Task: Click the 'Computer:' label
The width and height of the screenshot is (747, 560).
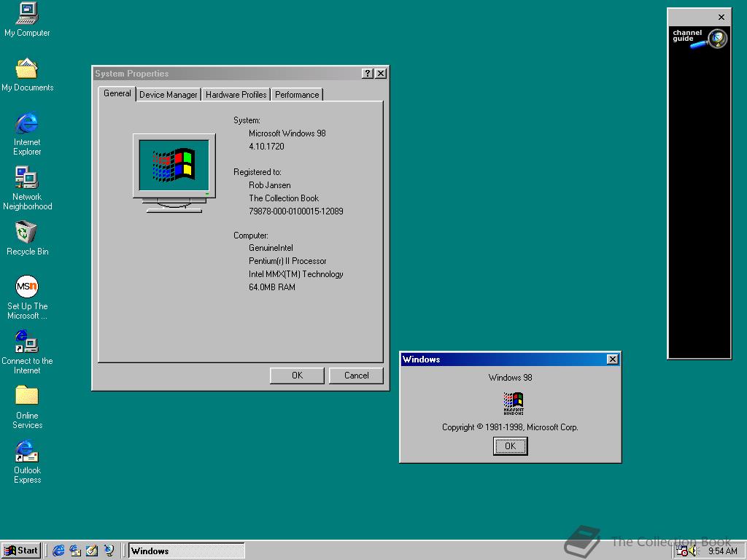Action: (x=251, y=236)
